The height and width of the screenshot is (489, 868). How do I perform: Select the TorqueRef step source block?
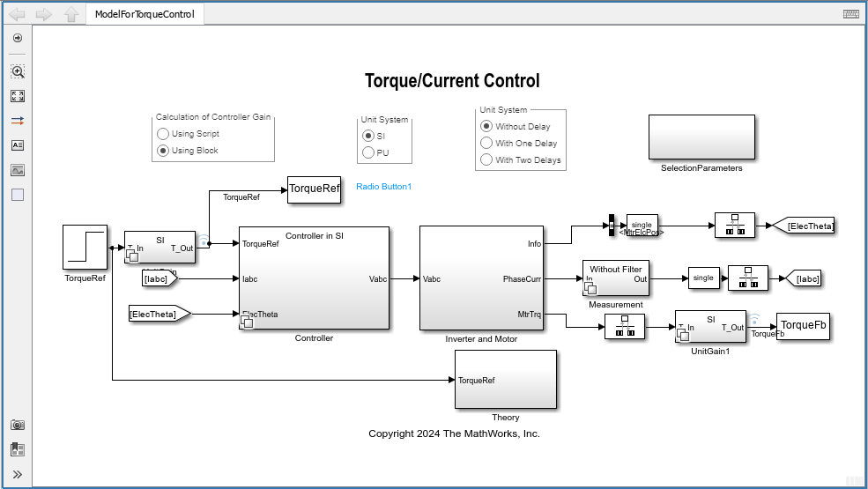coord(85,247)
